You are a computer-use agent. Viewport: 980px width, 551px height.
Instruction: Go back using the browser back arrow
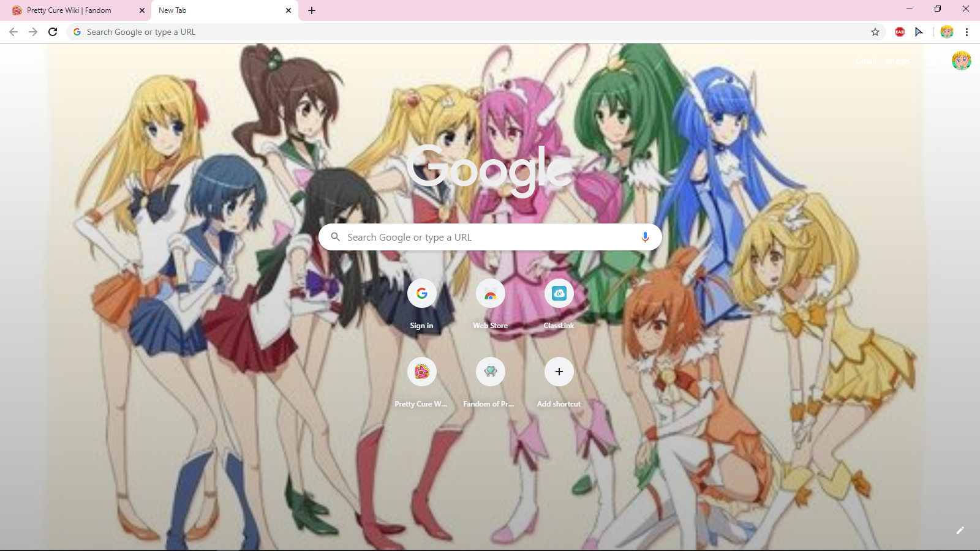point(13,32)
